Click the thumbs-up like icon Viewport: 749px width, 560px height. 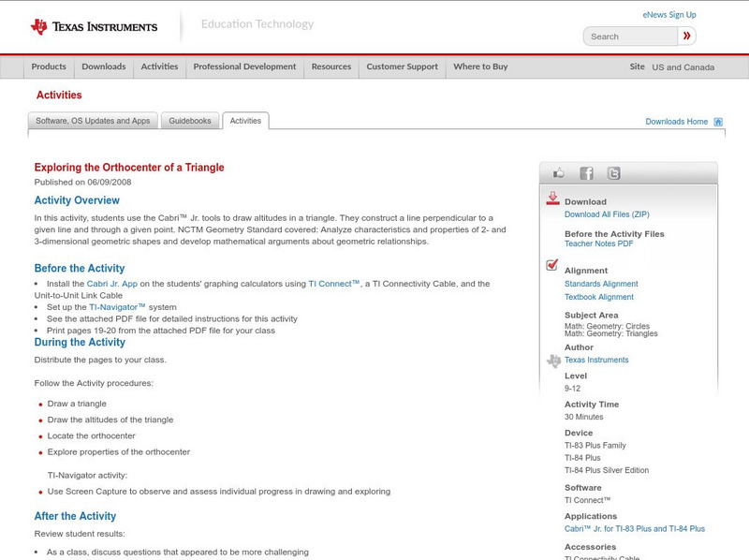coord(558,173)
